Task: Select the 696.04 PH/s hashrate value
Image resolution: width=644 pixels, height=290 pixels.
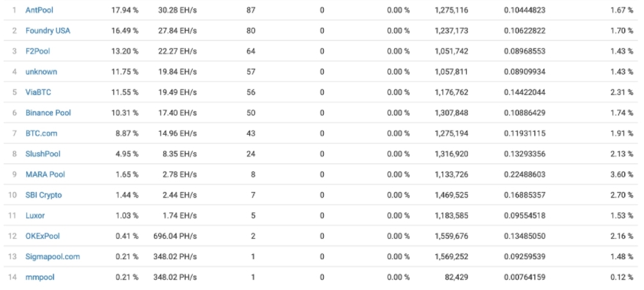Action: 175,237
